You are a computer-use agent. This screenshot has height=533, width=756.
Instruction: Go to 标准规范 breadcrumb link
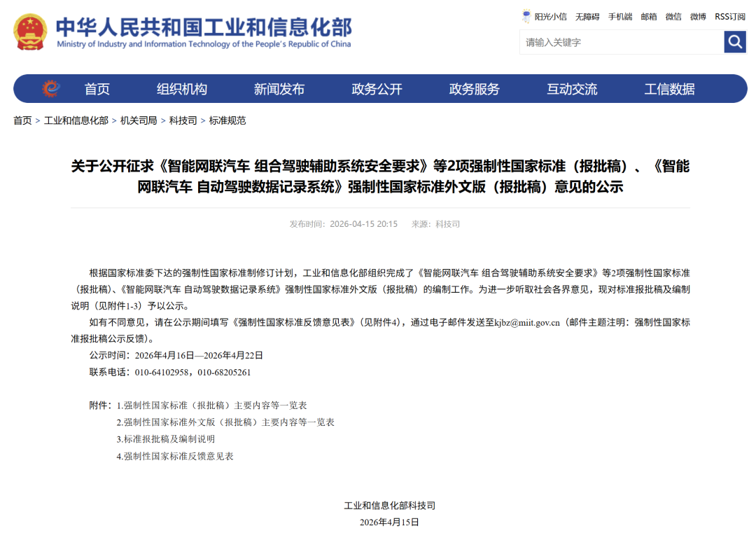click(x=227, y=120)
